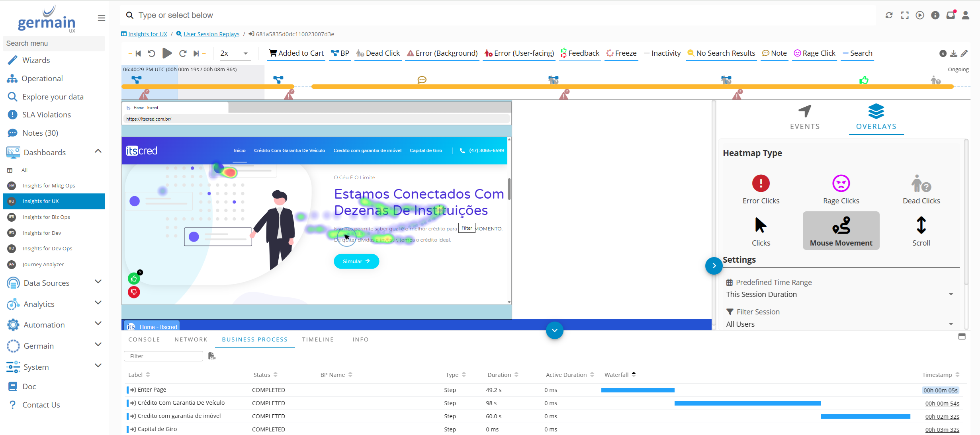
Task: Choose the Scroll heatmap type
Action: click(x=921, y=226)
